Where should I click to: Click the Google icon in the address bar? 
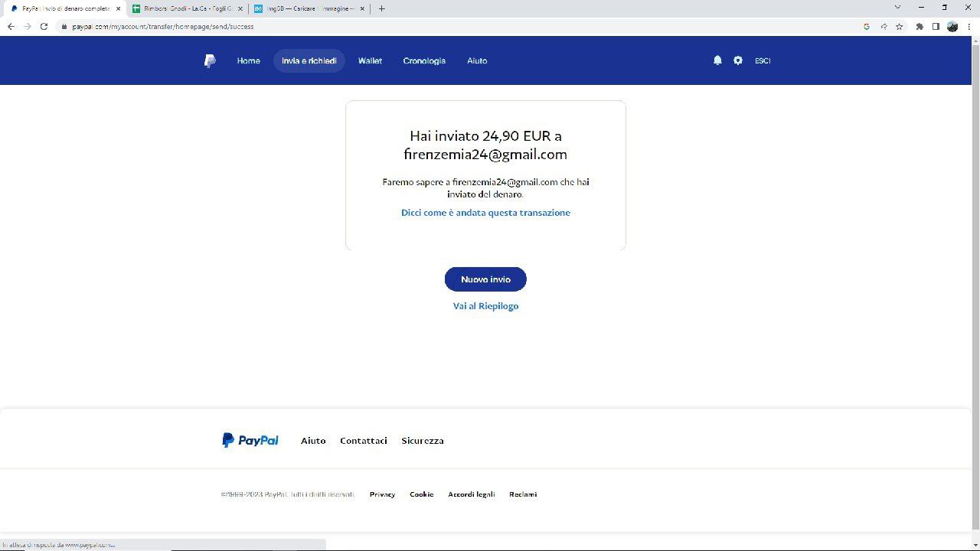click(867, 26)
